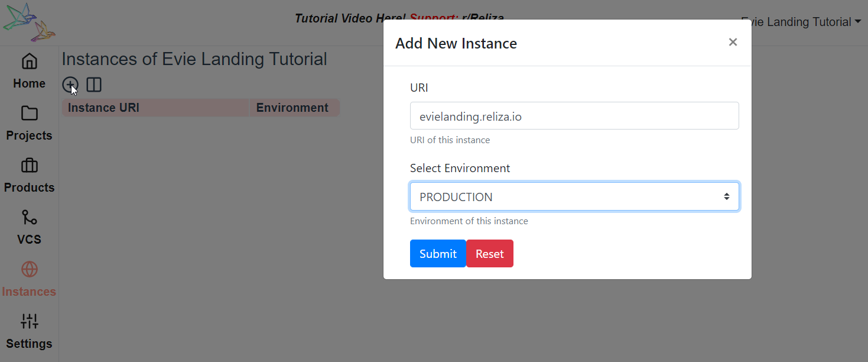The width and height of the screenshot is (868, 362).
Task: Click the Instance URI column header
Action: [103, 107]
